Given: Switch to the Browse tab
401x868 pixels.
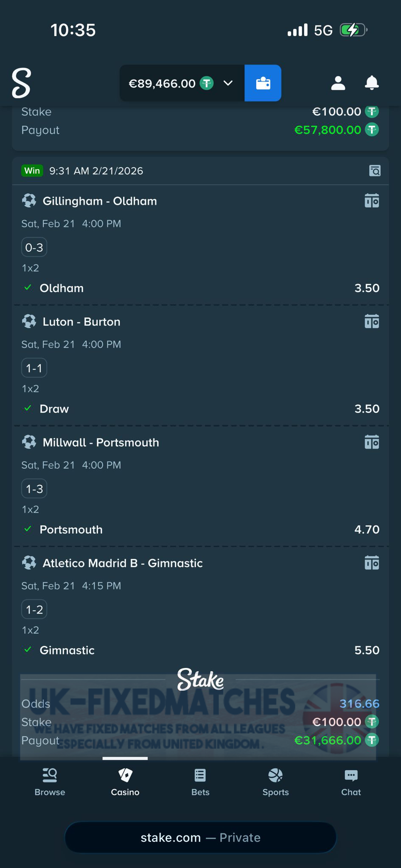Looking at the screenshot, I should coord(50,782).
